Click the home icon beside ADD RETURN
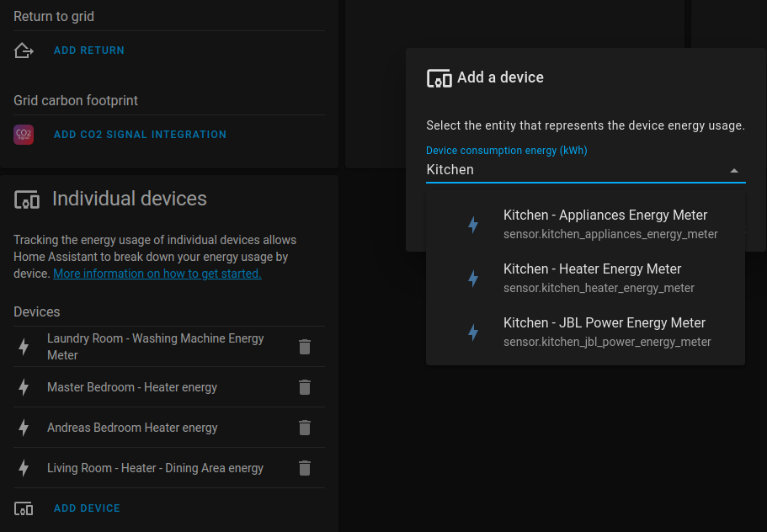Screen dimensions: 767x532 [x=24, y=51]
